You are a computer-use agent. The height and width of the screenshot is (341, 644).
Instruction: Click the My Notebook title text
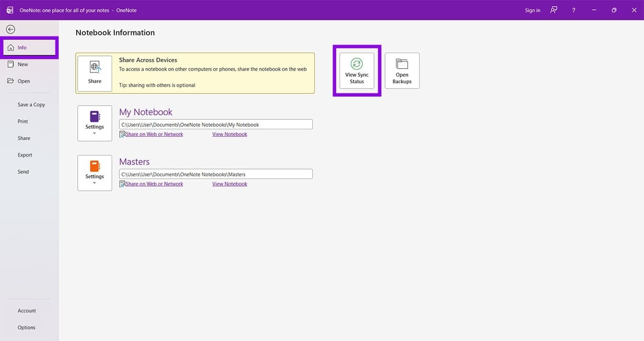146,112
